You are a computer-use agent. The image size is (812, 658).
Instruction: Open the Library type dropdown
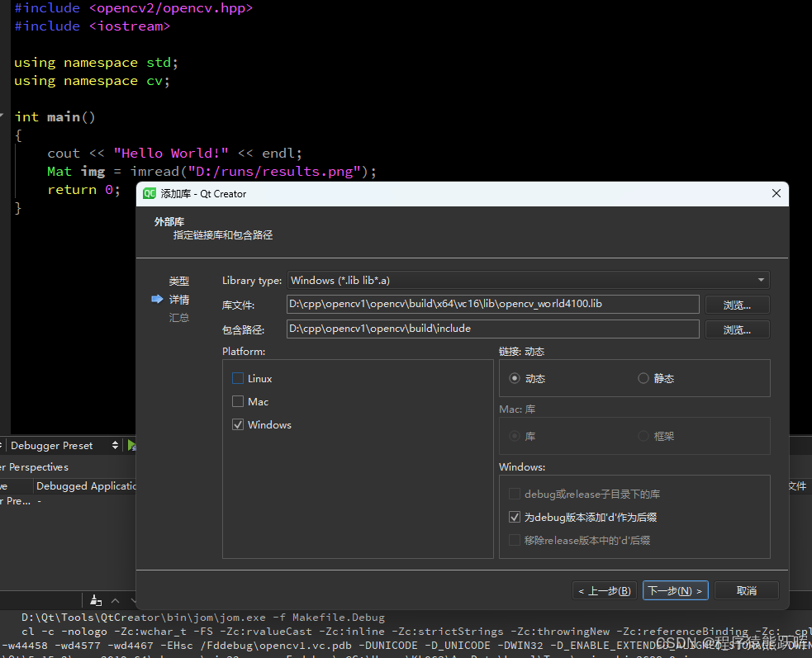click(528, 280)
